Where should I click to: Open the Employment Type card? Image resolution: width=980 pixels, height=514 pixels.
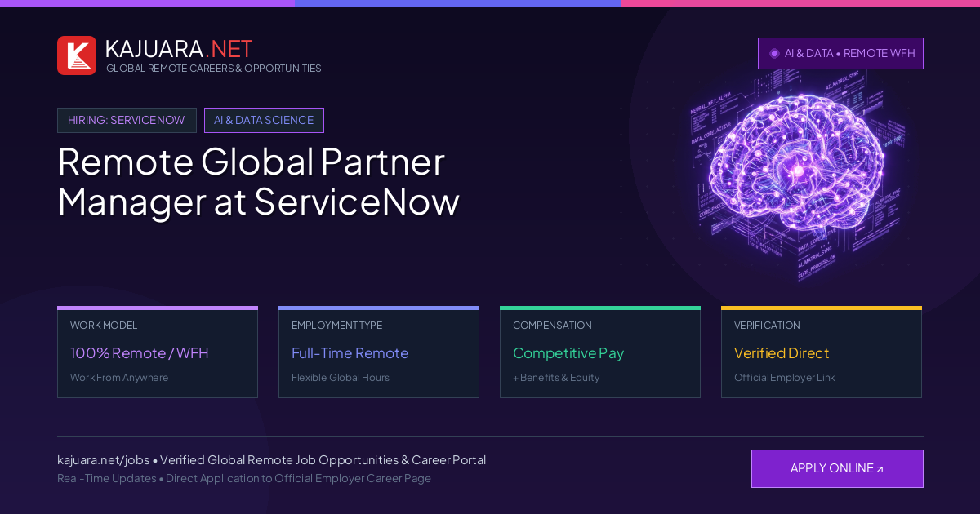tap(379, 352)
